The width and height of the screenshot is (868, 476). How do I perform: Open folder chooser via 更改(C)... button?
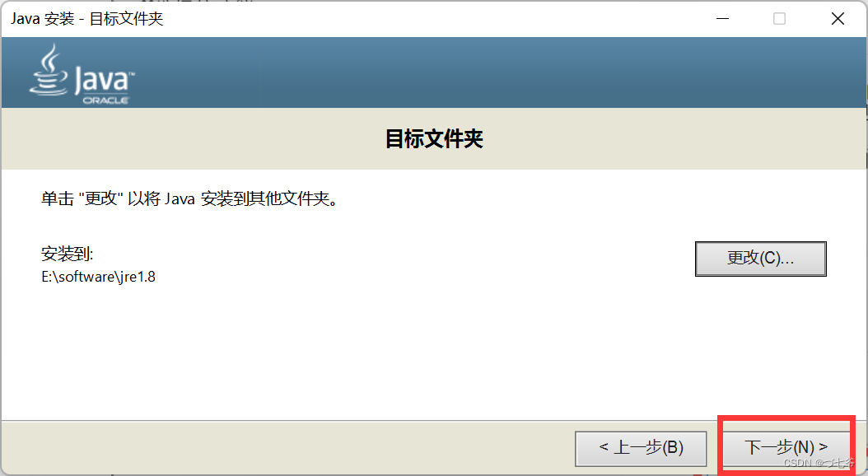tap(761, 259)
